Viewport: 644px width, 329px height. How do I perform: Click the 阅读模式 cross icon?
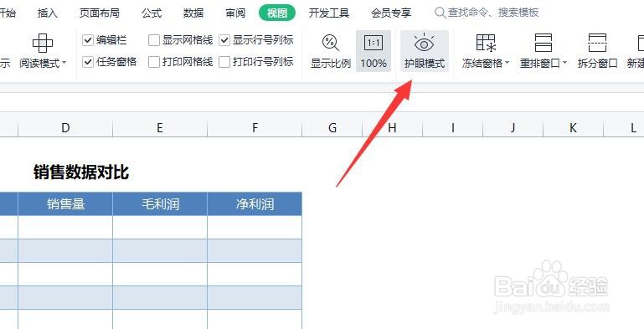43,43
